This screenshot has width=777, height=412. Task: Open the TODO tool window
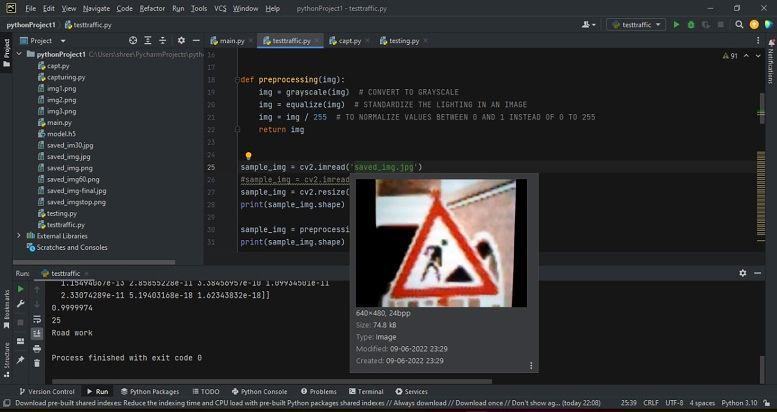pyautogui.click(x=206, y=392)
